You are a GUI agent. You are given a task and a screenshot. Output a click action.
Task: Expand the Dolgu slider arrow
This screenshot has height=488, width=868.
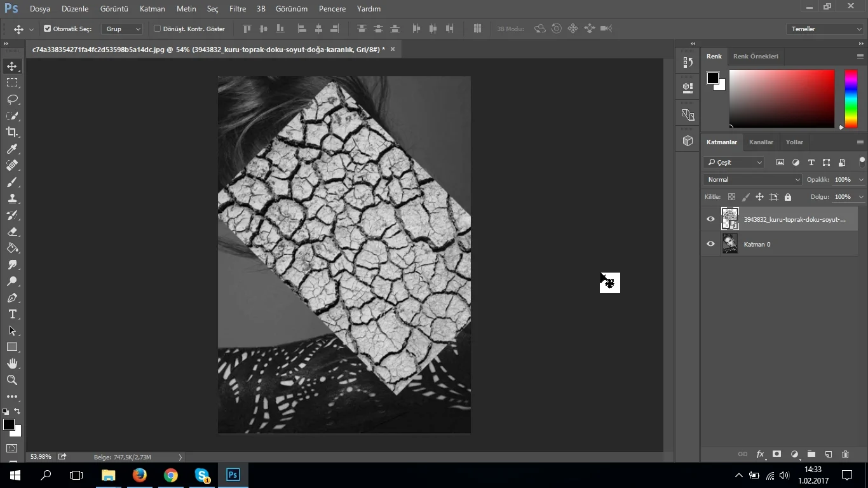pyautogui.click(x=861, y=197)
